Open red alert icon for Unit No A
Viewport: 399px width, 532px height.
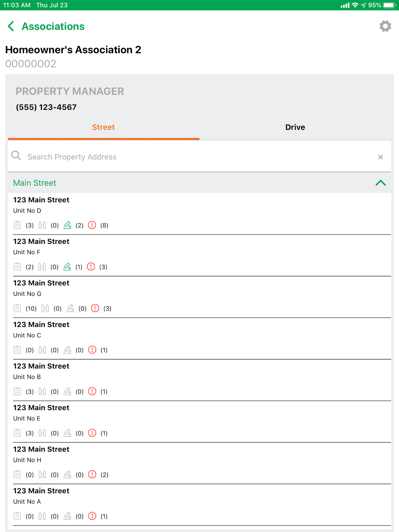92,516
